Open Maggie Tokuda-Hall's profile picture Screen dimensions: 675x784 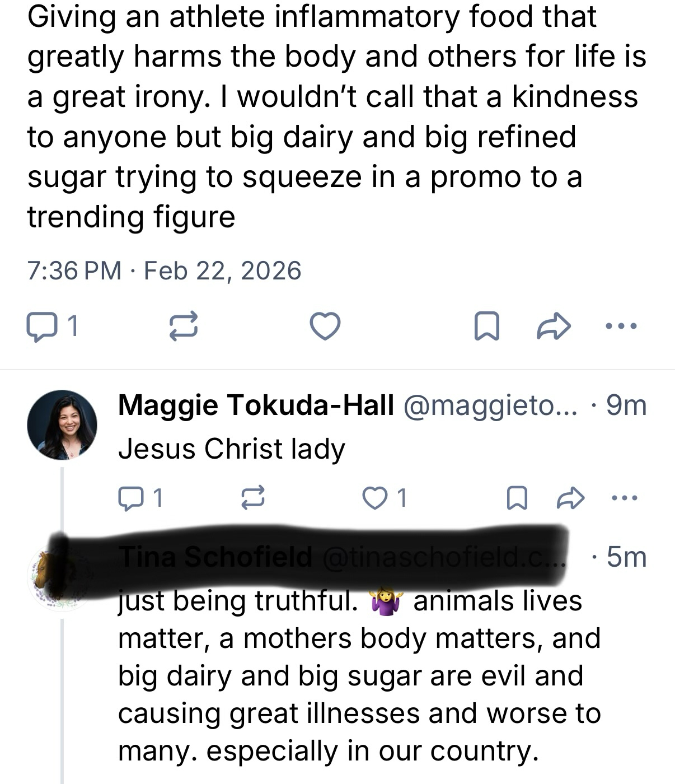(x=62, y=425)
